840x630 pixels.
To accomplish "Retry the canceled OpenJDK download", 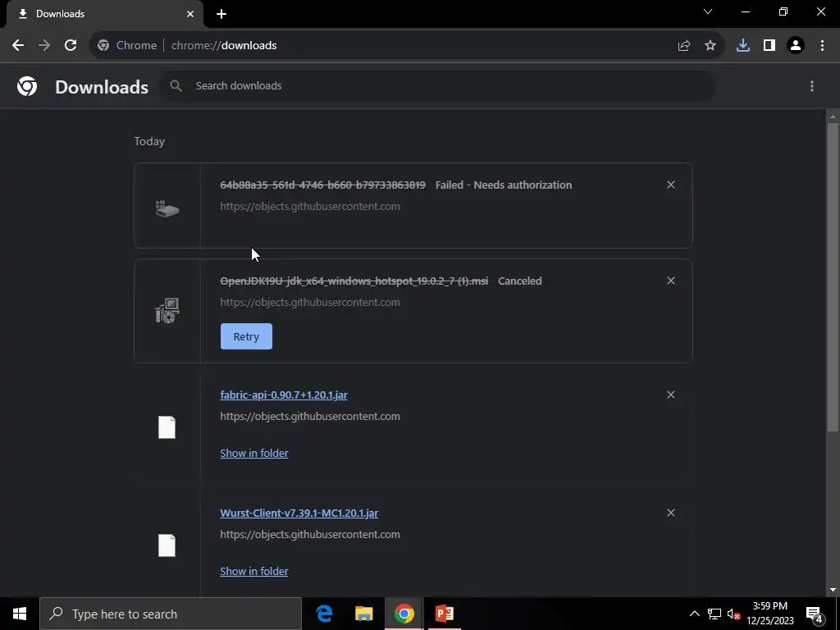I will (246, 336).
